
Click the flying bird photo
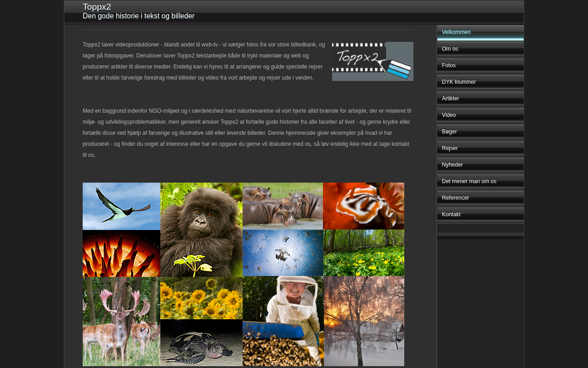[121, 206]
